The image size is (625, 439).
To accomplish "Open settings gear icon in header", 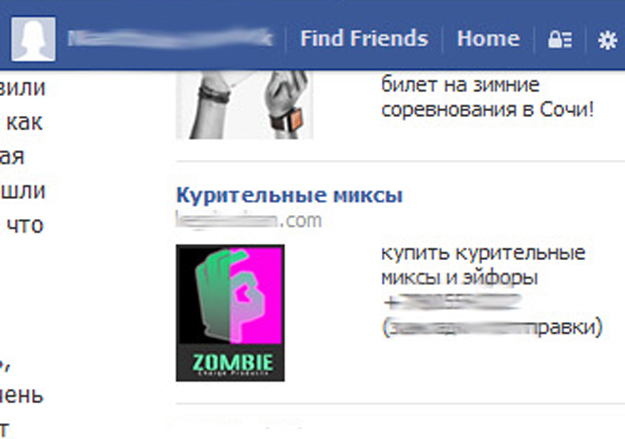I will [x=607, y=40].
